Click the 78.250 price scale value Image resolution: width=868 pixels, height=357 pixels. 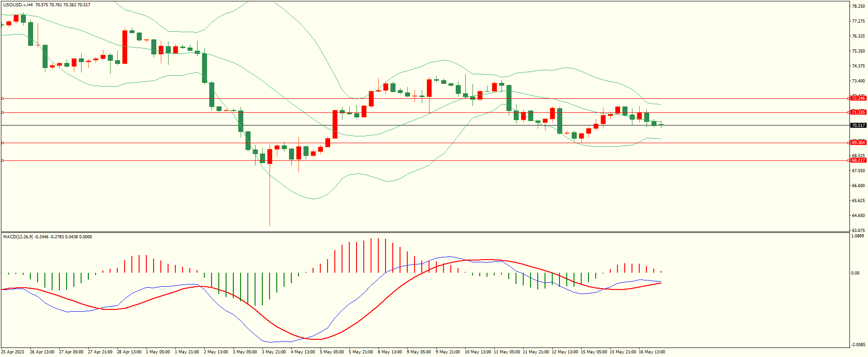tap(858, 6)
